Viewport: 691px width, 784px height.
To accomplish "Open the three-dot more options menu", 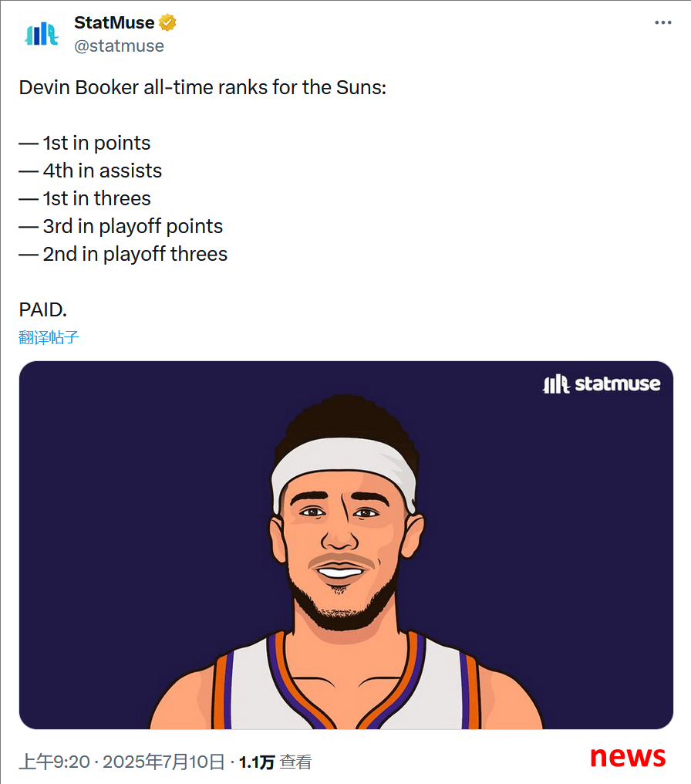I will click(663, 22).
